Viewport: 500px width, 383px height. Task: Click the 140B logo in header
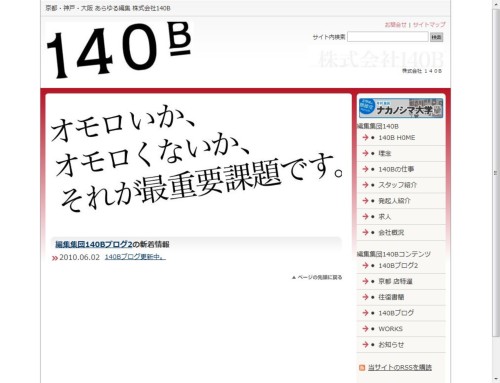[119, 50]
